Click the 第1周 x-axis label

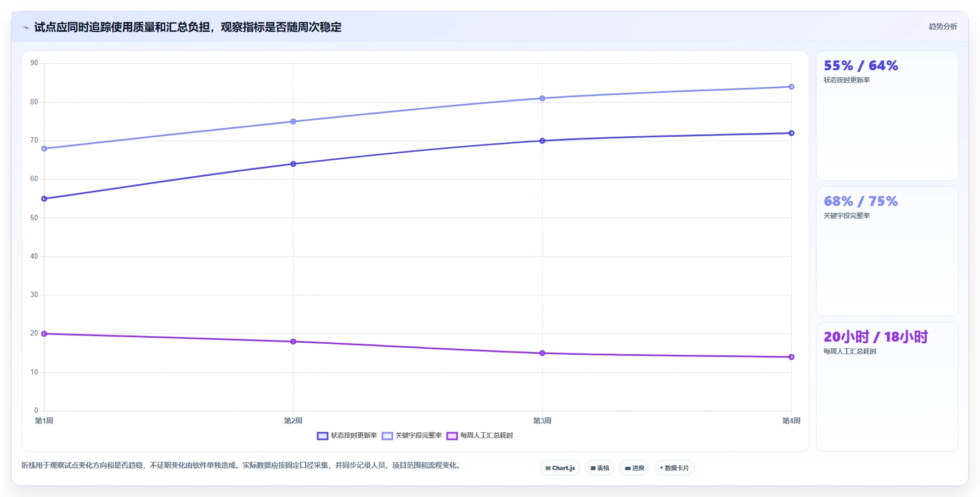[44, 421]
